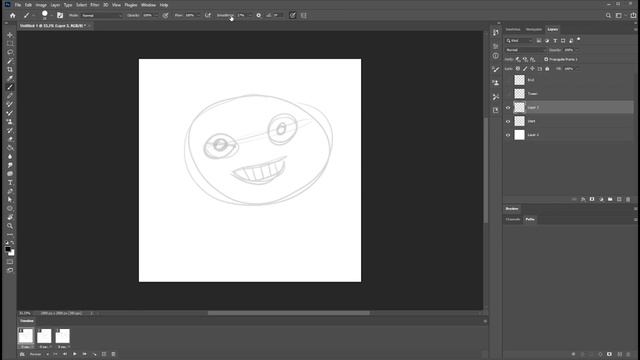The image size is (640, 360).
Task: Hide Layer 1 using its eye icon
Action: click(508, 135)
